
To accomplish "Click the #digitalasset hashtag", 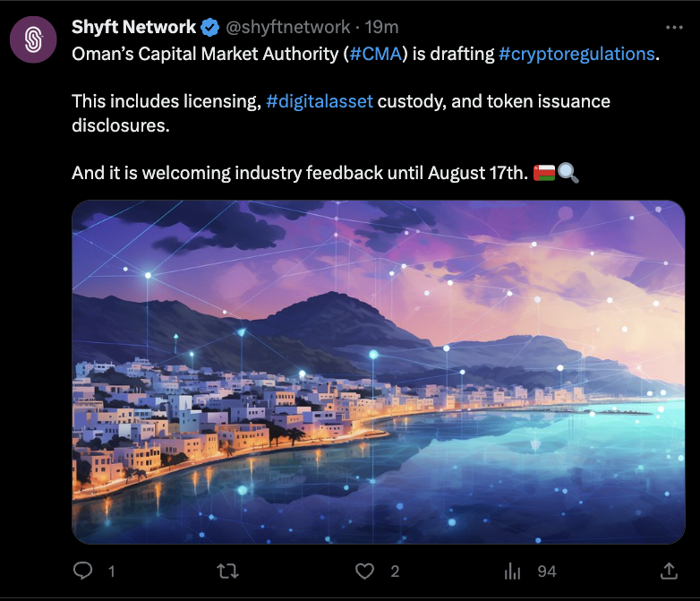I will tap(319, 101).
